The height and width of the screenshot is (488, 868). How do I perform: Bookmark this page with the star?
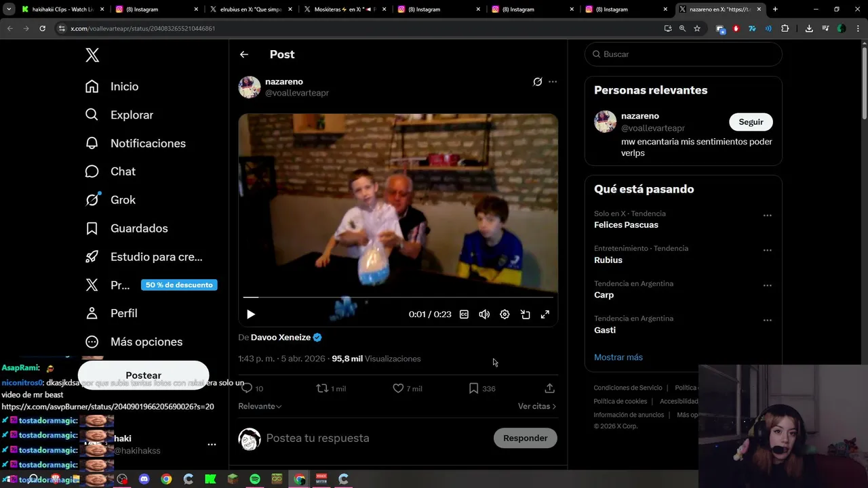697,28
